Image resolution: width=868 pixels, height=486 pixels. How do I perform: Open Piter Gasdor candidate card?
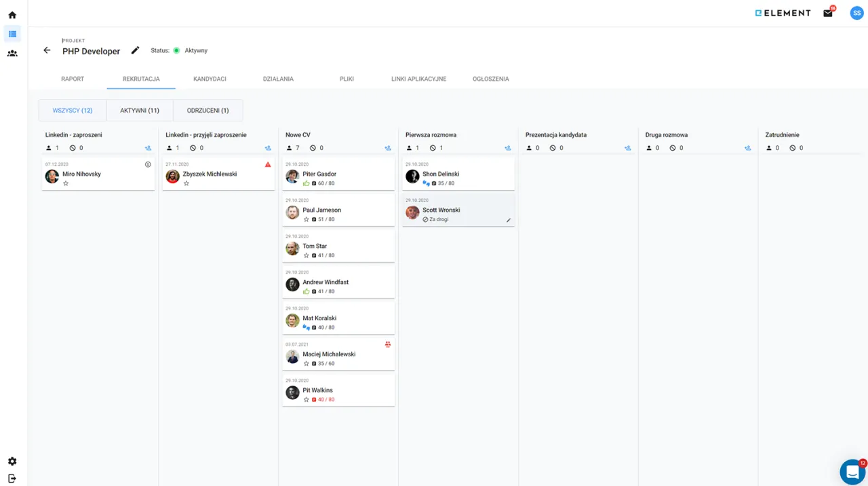coord(338,174)
